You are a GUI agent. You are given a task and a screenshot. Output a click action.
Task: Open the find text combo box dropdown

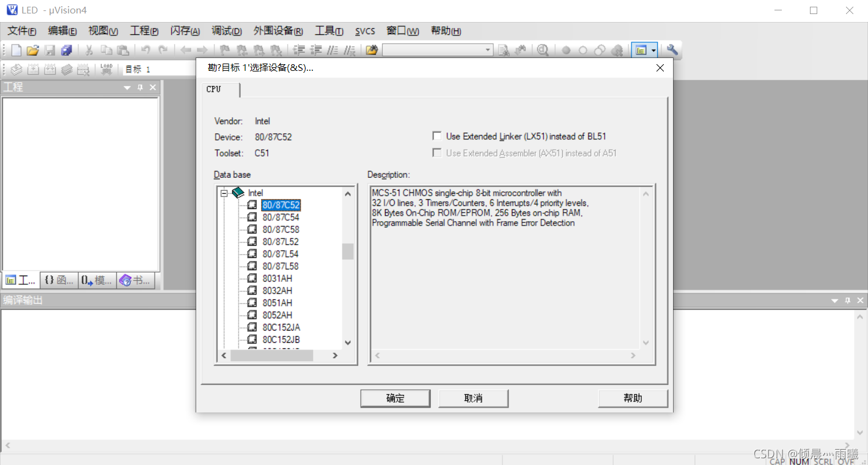[488, 51]
